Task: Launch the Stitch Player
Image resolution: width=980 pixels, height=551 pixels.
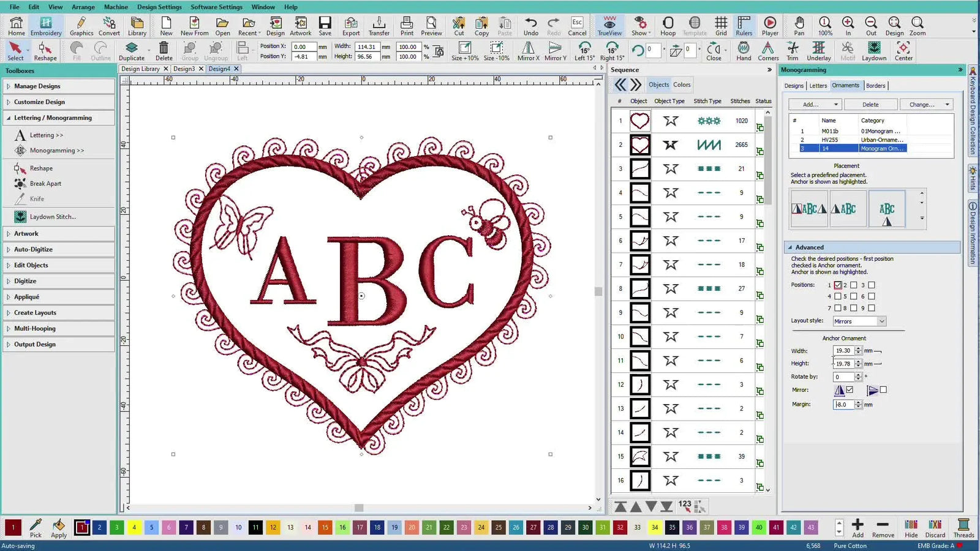Action: tap(770, 26)
